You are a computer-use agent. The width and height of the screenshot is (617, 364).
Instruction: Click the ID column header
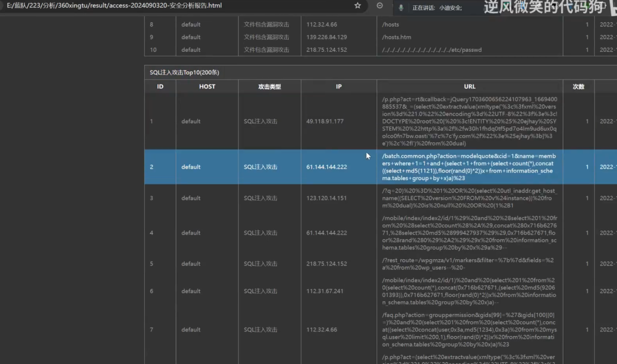pyautogui.click(x=160, y=87)
